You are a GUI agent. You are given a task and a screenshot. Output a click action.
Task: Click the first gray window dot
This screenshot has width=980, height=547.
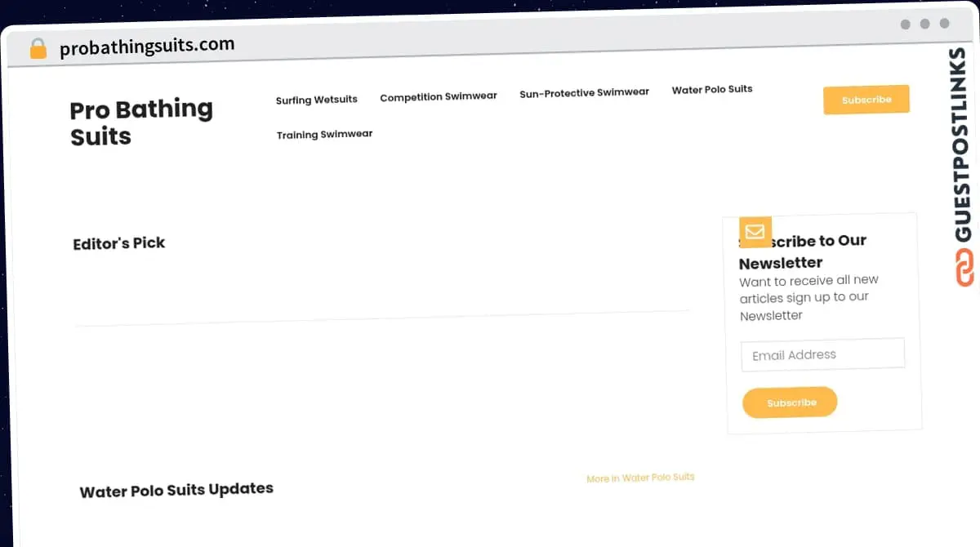[x=906, y=24]
